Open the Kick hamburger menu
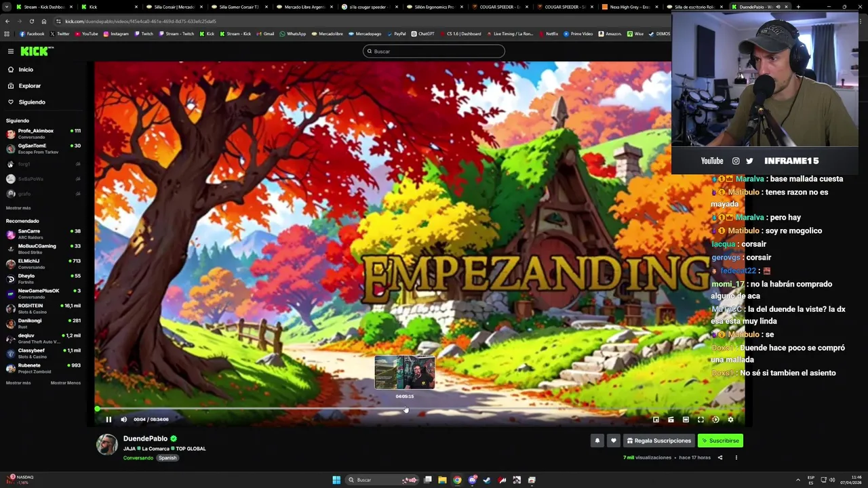Viewport: 868px width, 488px height. 11,52
